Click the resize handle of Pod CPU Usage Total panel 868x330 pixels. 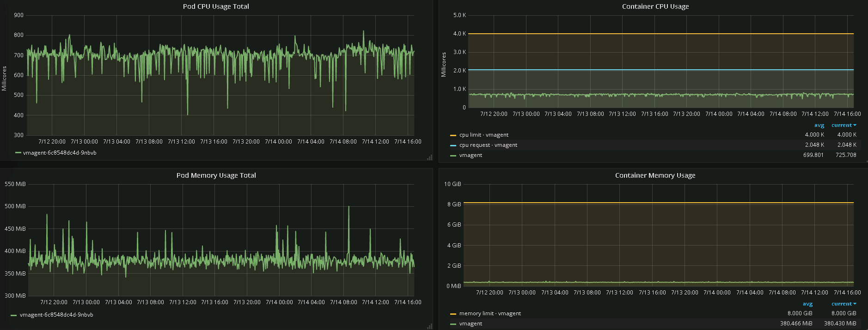click(x=430, y=158)
